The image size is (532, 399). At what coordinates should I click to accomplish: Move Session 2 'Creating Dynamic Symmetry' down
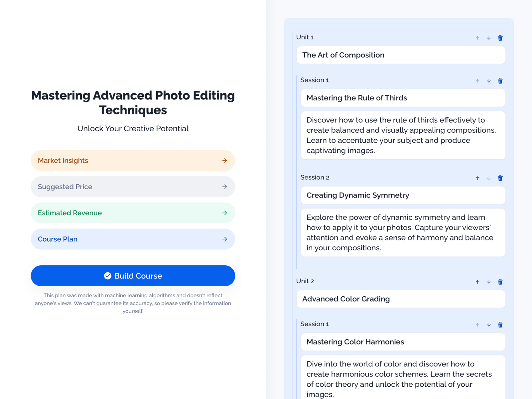pos(489,178)
